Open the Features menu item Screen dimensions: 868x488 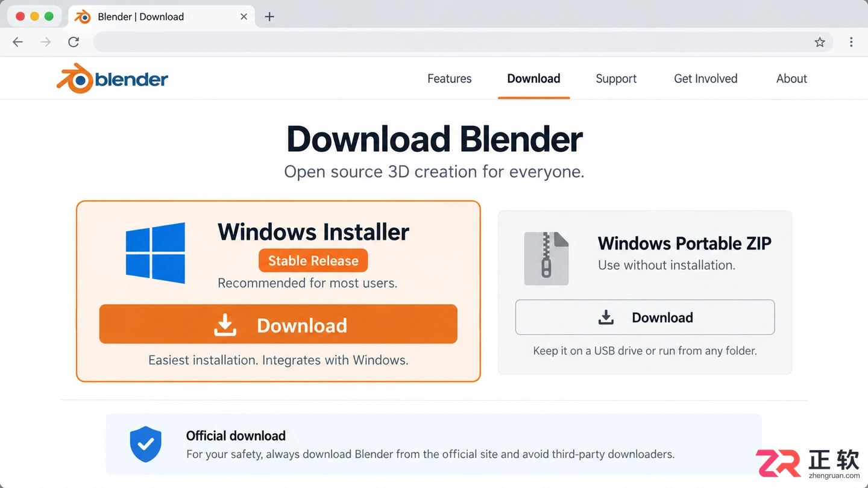coord(450,78)
